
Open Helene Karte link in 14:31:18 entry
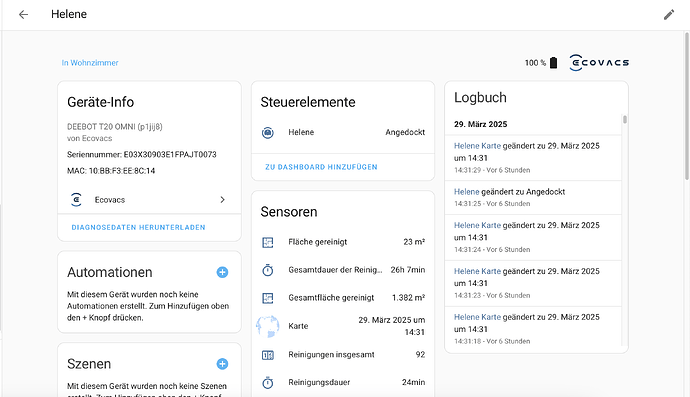pyautogui.click(x=477, y=317)
